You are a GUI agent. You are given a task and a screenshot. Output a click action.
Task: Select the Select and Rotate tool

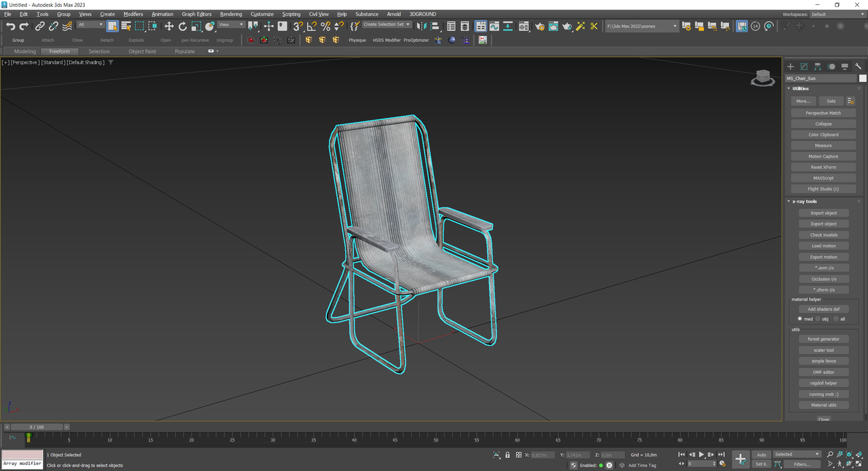[x=182, y=26]
